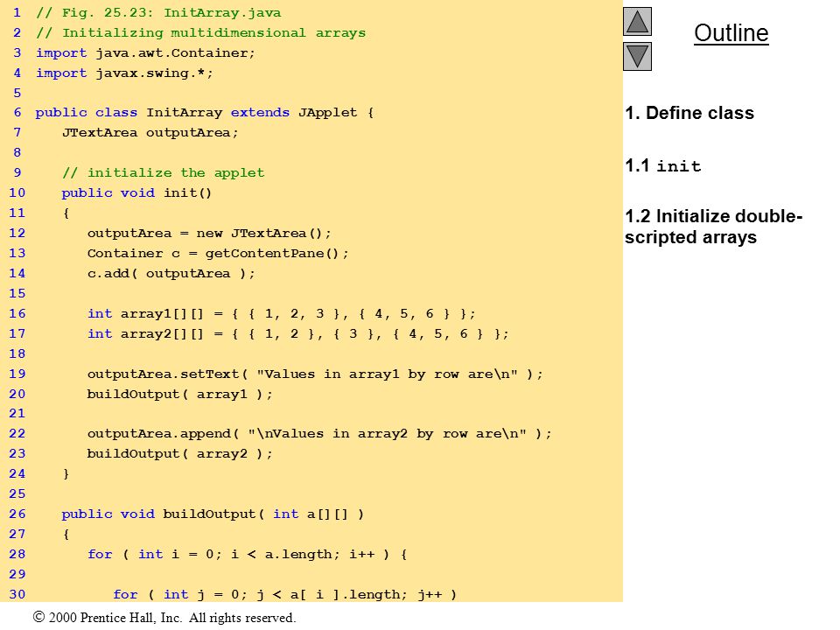This screenshot has width=840, height=630.
Task: Open the Outline heading link
Action: pos(731,33)
